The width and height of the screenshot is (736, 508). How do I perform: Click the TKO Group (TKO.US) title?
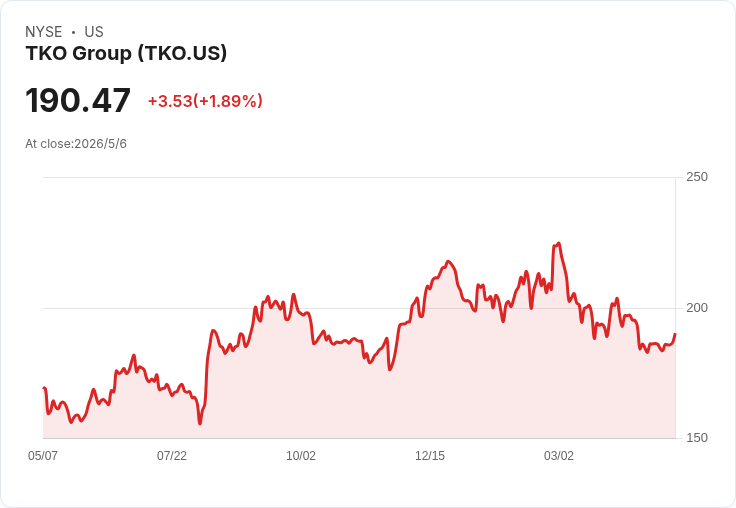tap(126, 53)
